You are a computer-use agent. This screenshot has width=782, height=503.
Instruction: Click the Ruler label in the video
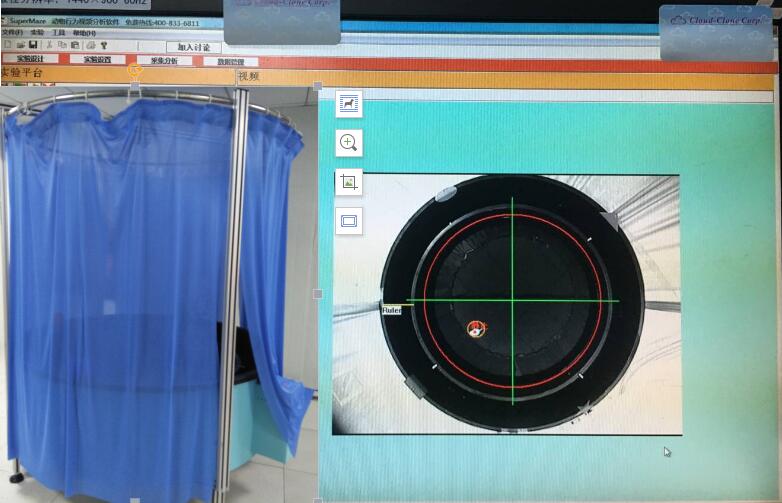(391, 311)
